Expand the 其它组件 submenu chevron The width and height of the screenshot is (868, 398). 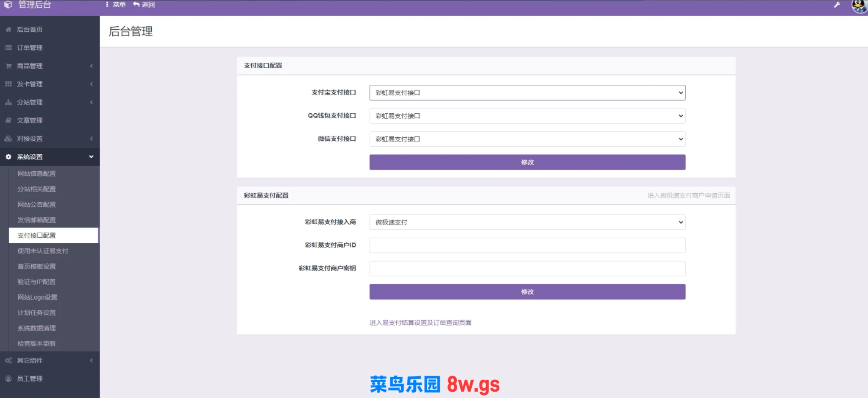[x=91, y=361]
